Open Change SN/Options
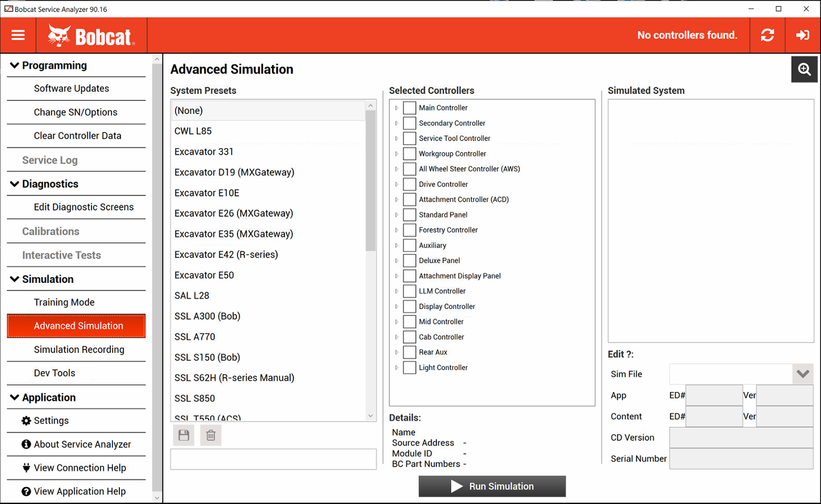Screen dimensions: 821x504 pyautogui.click(x=76, y=112)
